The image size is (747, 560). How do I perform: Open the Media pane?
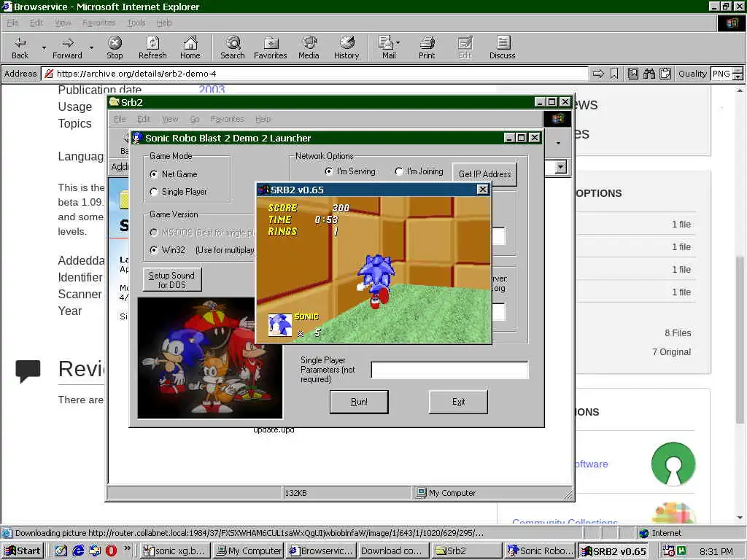pos(309,47)
